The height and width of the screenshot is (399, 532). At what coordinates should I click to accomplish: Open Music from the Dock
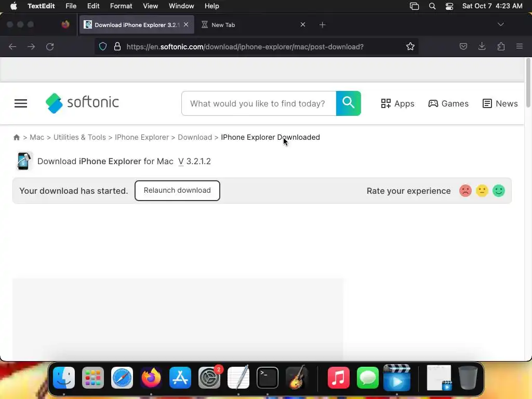click(x=339, y=378)
